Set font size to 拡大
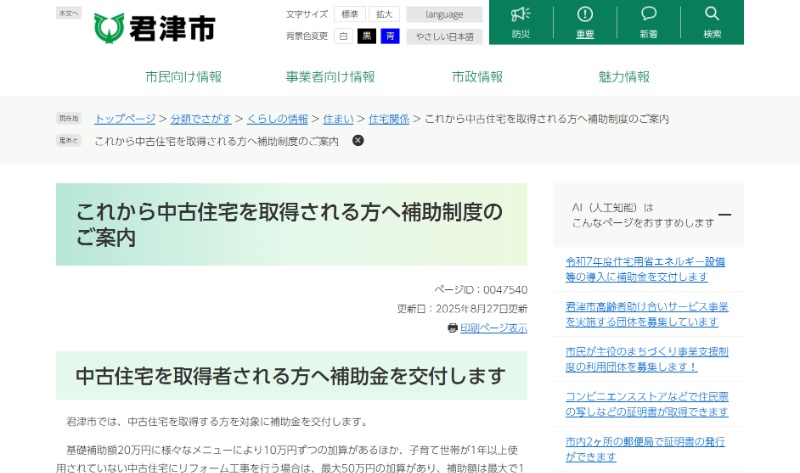The height and width of the screenshot is (473, 800). tap(383, 15)
